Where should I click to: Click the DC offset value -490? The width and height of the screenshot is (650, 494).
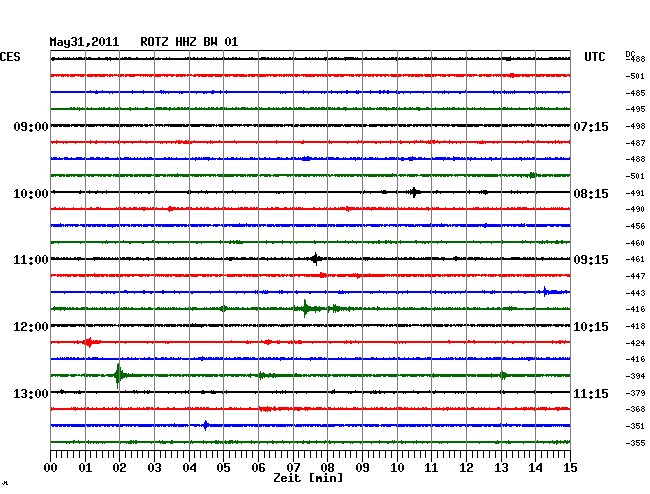[635, 209]
